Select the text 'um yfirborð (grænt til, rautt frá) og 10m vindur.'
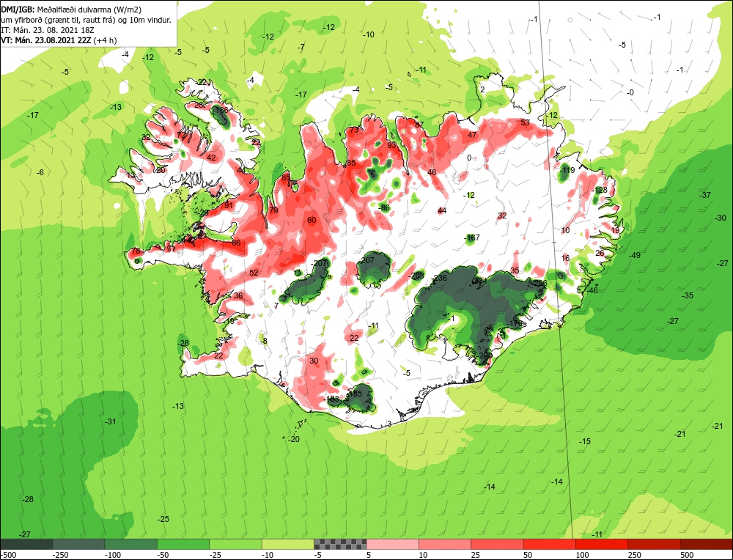Viewport: 733px width, 560px height. click(86, 20)
